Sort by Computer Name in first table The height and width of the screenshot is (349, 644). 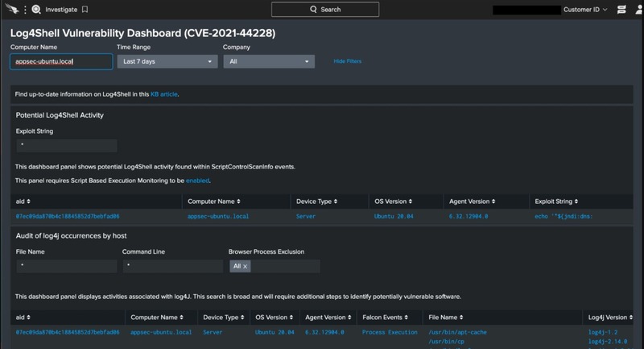(x=213, y=201)
